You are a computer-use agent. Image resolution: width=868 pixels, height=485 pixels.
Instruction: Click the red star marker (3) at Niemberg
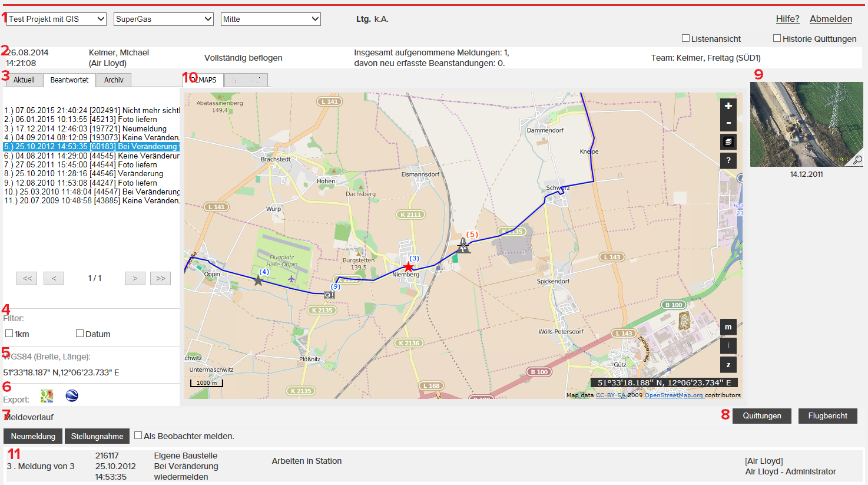[x=409, y=267]
